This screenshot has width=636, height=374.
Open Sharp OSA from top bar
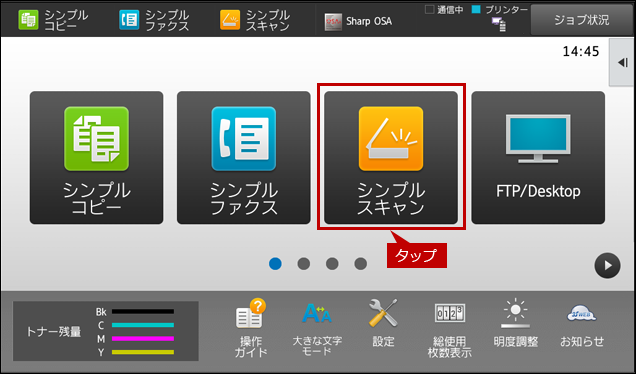(359, 21)
